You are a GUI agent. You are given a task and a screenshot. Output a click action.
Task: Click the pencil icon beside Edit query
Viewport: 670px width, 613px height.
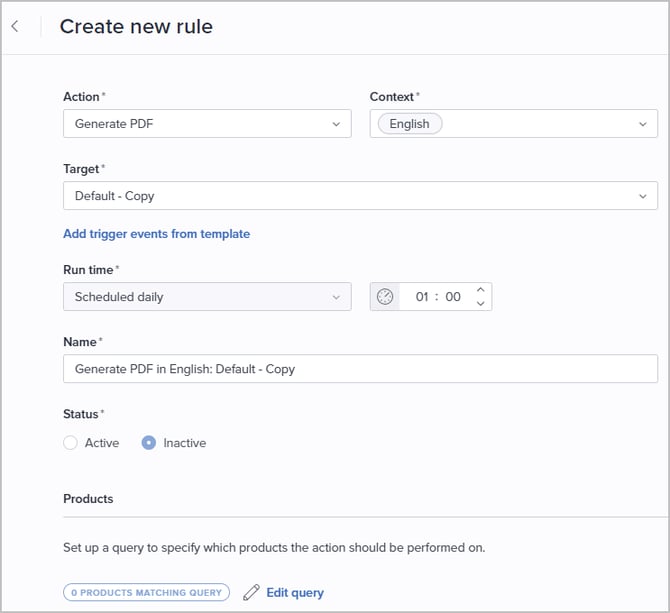click(x=252, y=592)
